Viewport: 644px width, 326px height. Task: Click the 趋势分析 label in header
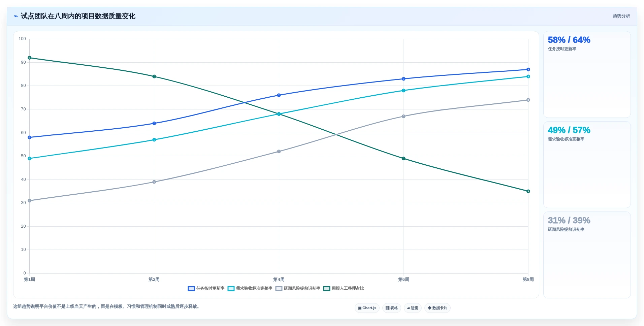621,16
